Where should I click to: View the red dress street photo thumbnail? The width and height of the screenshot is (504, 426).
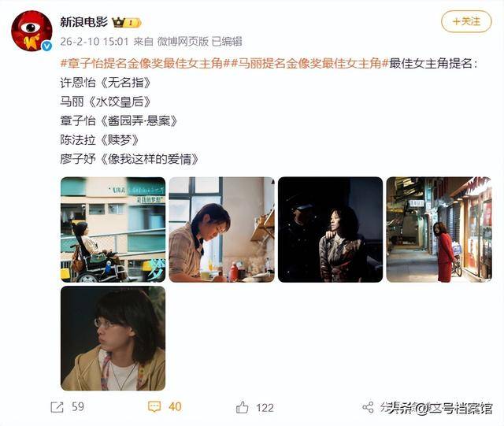439,230
